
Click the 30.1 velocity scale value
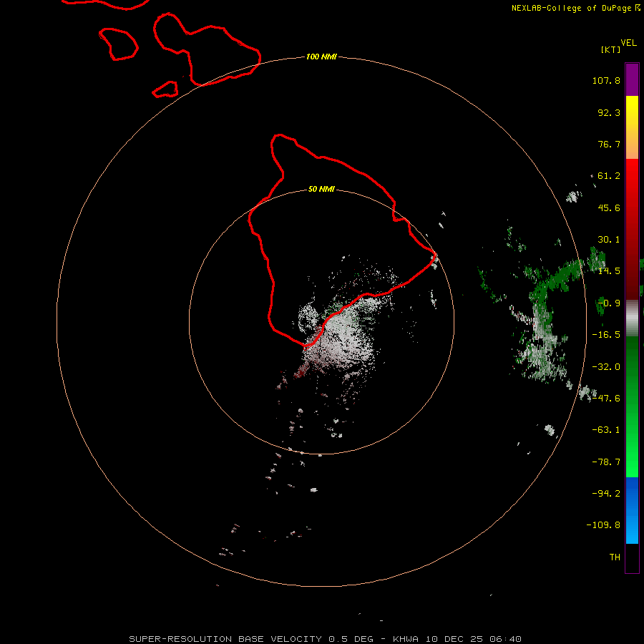tap(609, 240)
